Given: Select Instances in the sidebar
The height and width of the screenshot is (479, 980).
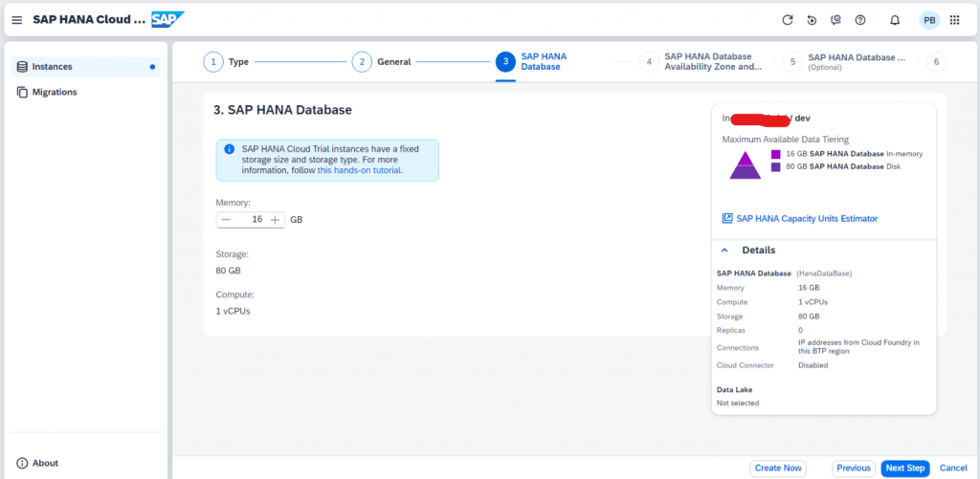Looking at the screenshot, I should (x=85, y=67).
